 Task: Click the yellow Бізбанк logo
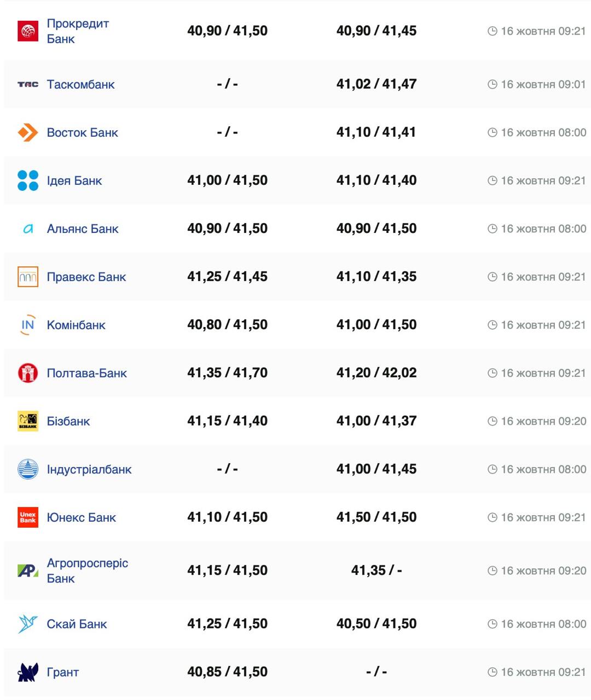(x=28, y=421)
